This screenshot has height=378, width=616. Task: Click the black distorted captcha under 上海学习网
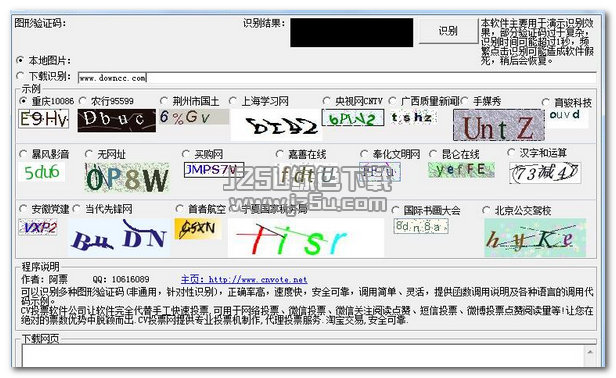click(276, 125)
